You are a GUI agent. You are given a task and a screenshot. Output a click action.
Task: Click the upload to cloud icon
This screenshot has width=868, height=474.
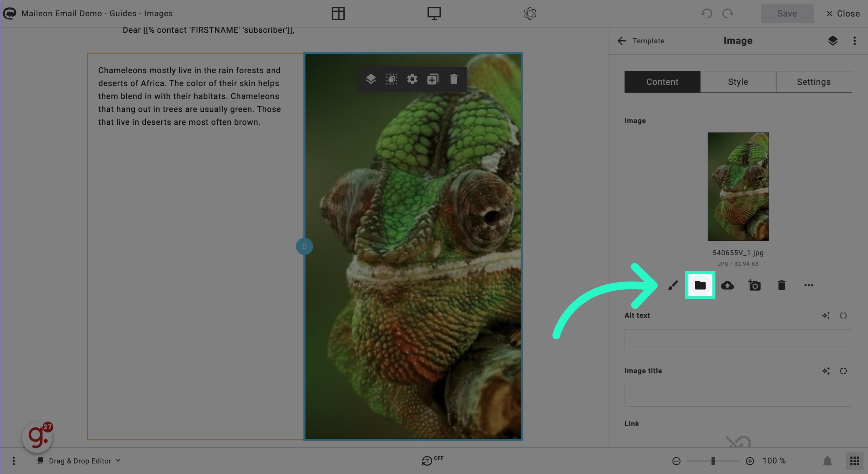pos(727,285)
